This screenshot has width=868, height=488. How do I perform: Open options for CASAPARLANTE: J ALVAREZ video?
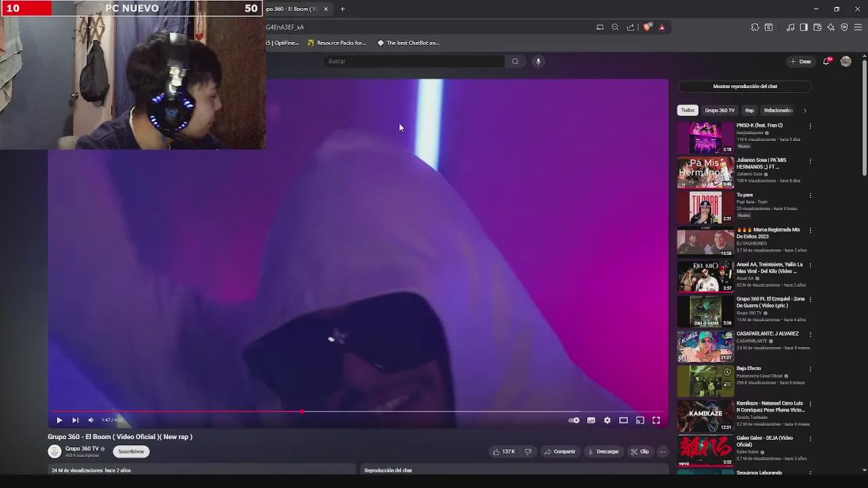pyautogui.click(x=810, y=334)
